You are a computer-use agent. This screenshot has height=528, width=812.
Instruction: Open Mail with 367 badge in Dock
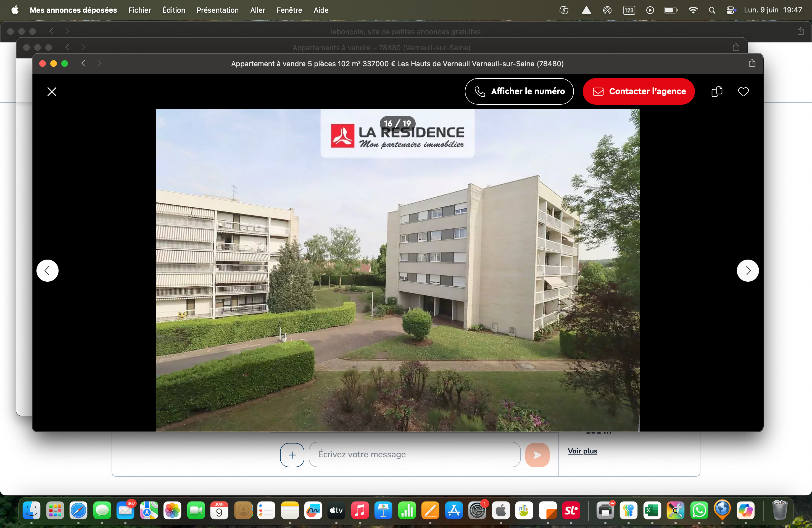pos(125,510)
